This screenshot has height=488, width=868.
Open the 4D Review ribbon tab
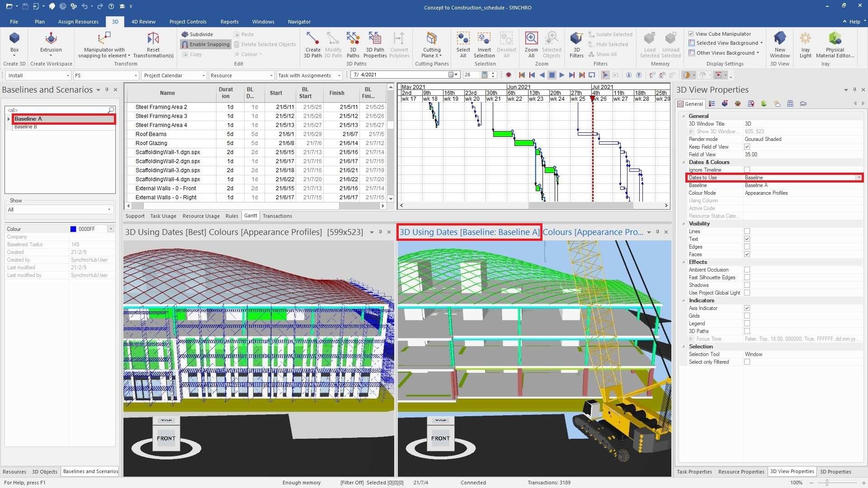[x=143, y=22]
